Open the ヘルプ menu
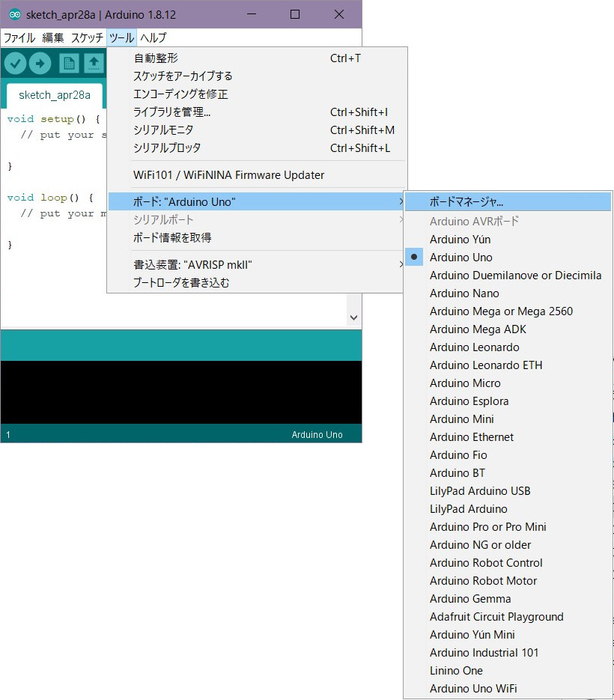 pos(153,37)
